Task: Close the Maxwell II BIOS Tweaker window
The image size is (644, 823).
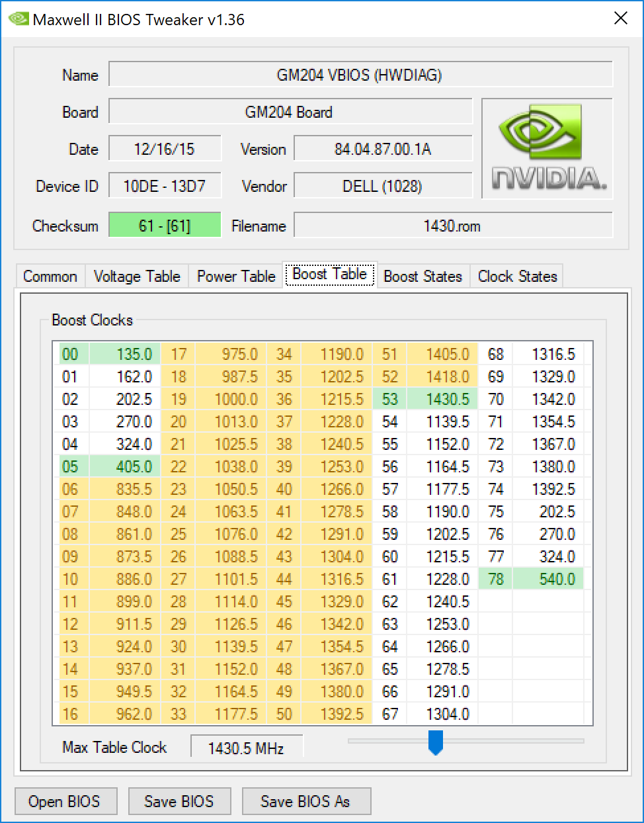Action: (620, 19)
